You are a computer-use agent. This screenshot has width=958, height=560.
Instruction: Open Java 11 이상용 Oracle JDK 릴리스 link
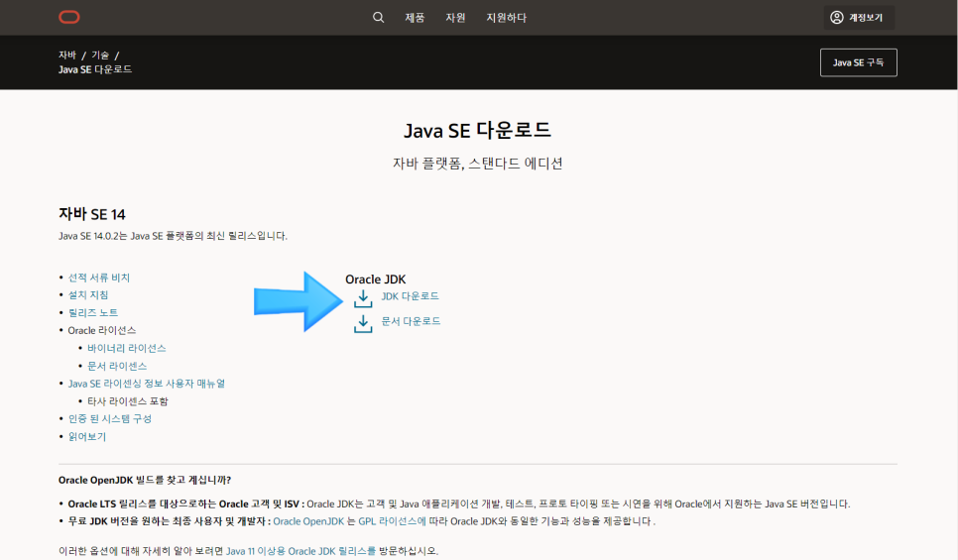[x=300, y=551]
